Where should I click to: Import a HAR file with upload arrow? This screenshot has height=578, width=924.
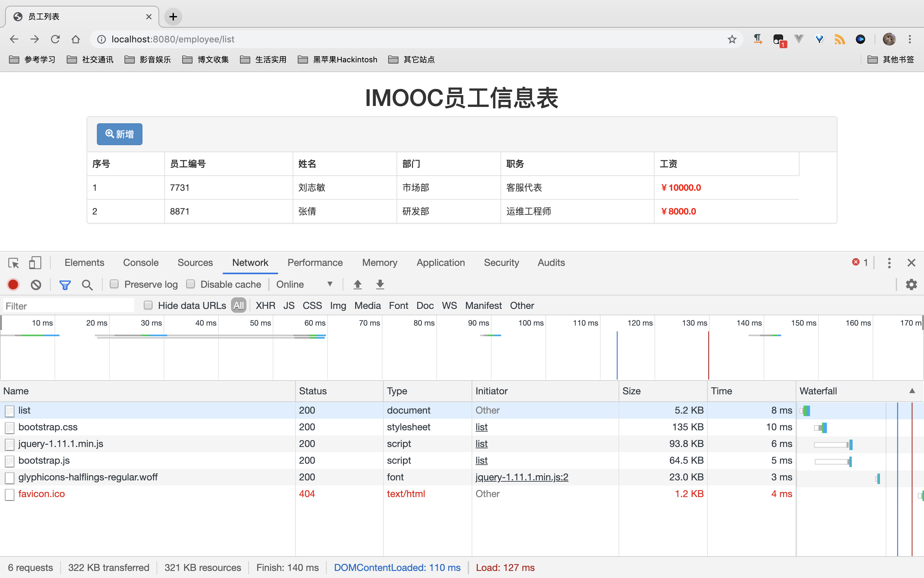(x=357, y=285)
